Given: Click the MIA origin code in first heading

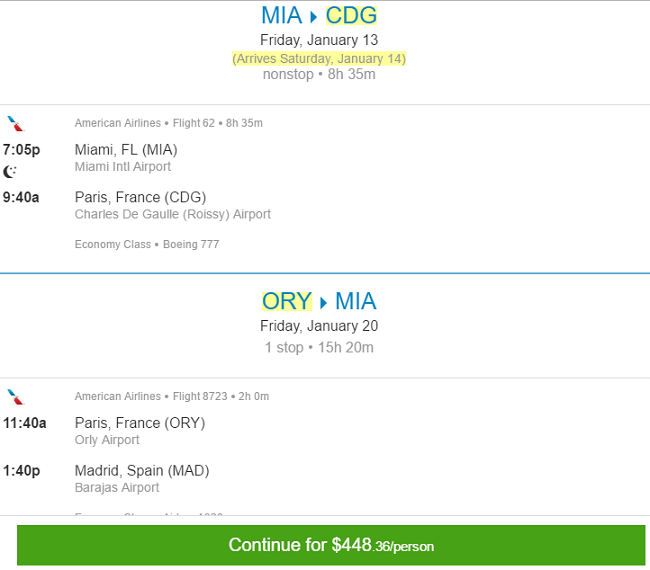Looking at the screenshot, I should 281,16.
